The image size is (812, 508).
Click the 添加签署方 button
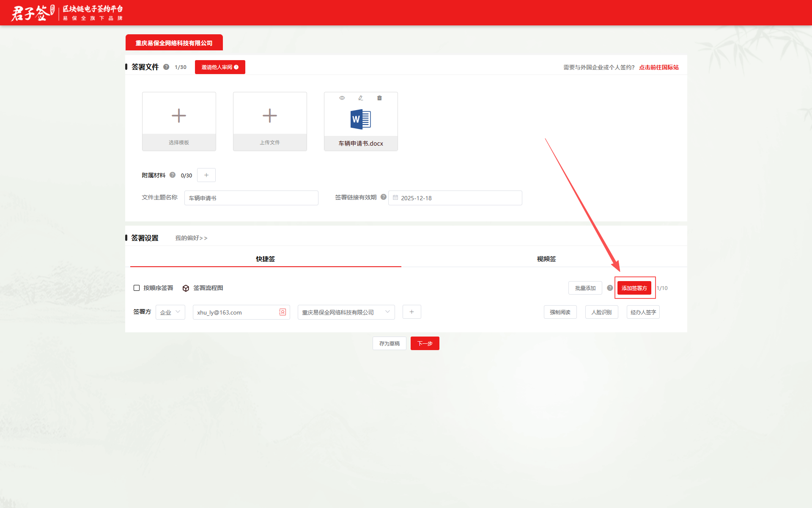[x=634, y=288]
